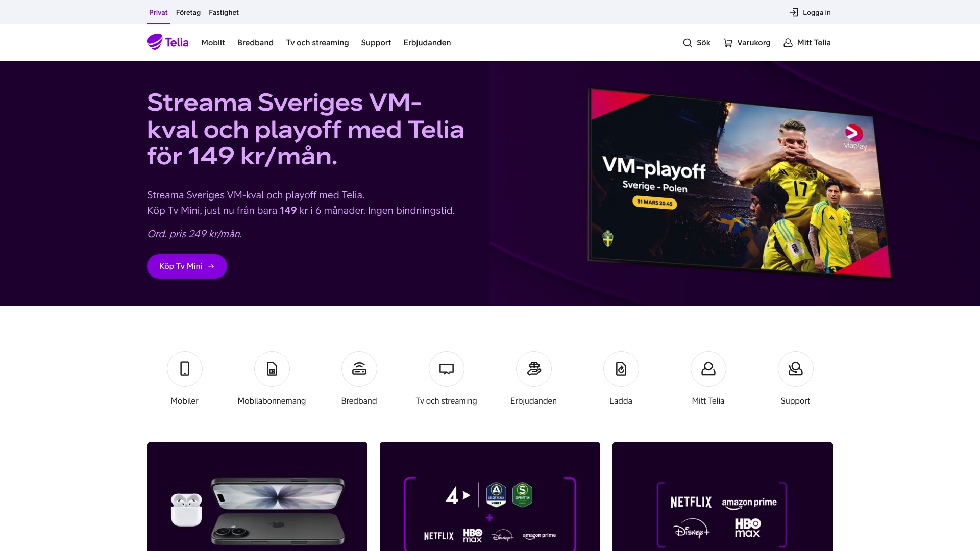Select the Erbjudanden gift-in-hand icon

pos(533,368)
